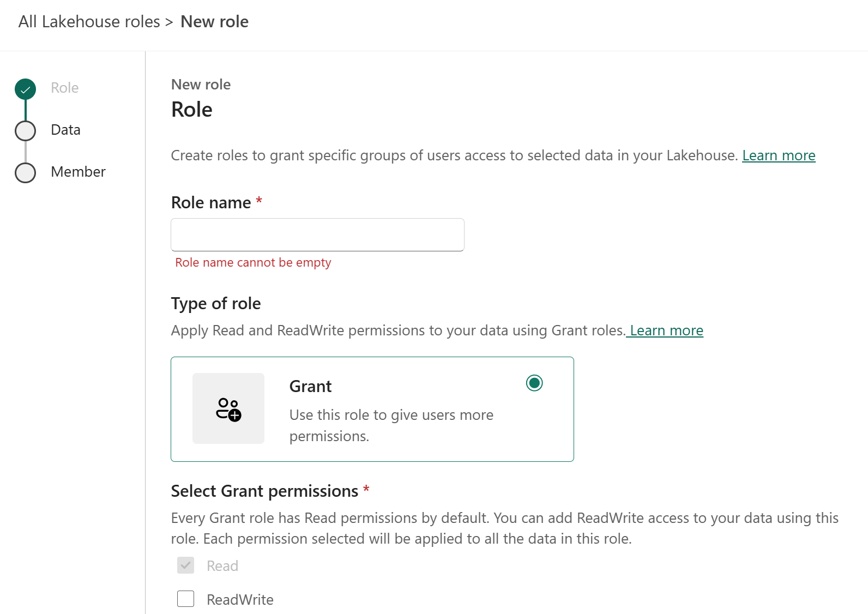Image resolution: width=868 pixels, height=614 pixels.
Task: Enable the ReadWrite permission checkbox
Action: [186, 599]
